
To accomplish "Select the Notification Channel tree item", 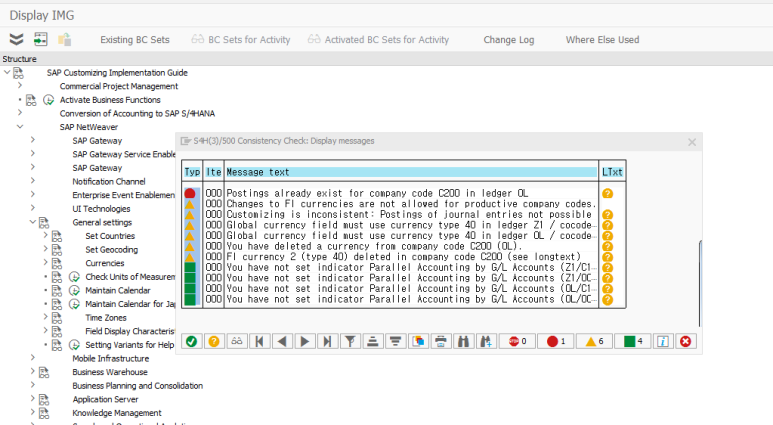I will pos(108,181).
